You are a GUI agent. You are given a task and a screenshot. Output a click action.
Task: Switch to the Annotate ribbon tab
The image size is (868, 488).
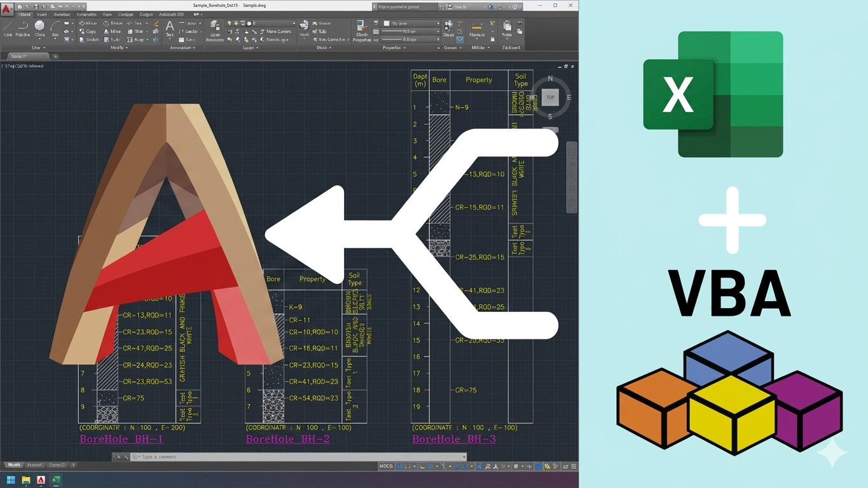tap(62, 15)
